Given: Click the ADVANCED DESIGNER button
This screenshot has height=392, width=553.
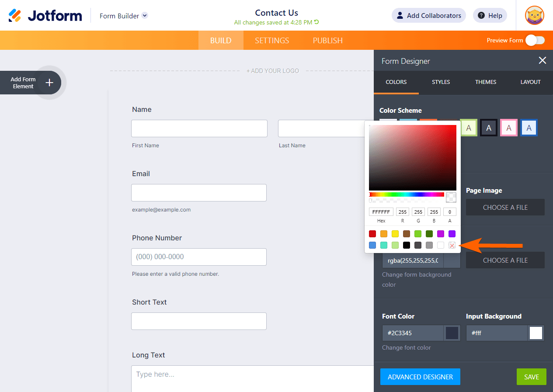Looking at the screenshot, I should 420,377.
